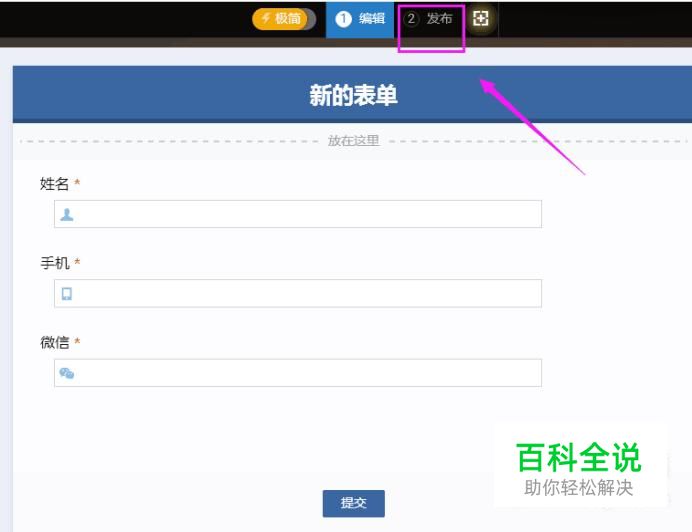Toggle the 极简 mode switch
The image size is (692, 532).
(284, 19)
